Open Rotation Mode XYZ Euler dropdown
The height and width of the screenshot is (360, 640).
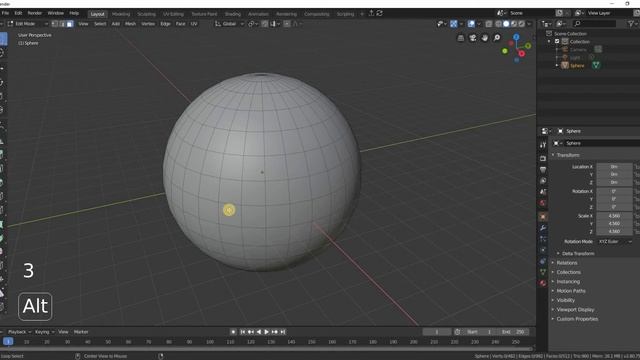615,242
